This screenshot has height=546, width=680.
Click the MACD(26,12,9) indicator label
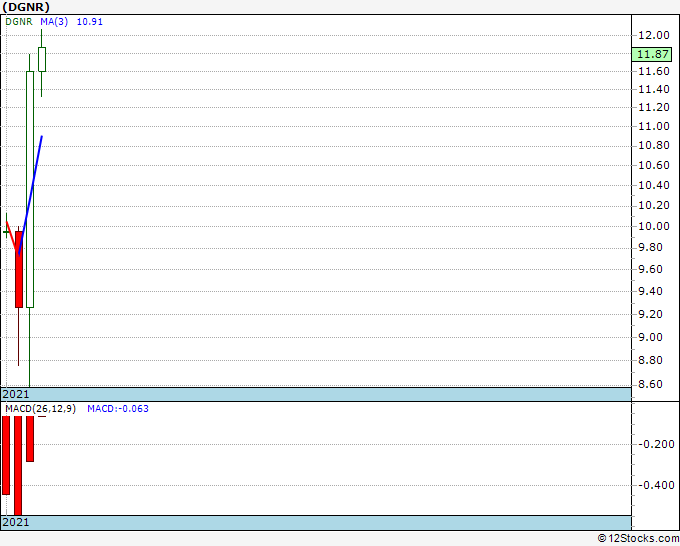[x=40, y=409]
